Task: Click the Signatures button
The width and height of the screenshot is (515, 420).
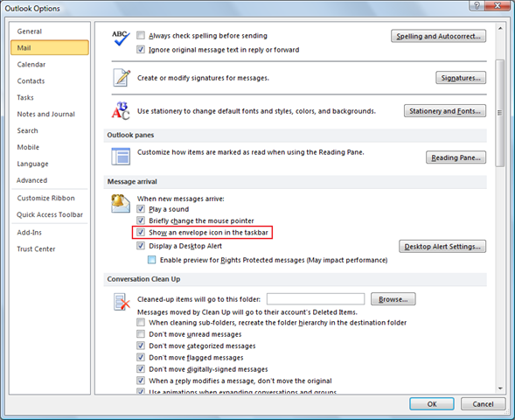Action: tap(461, 78)
